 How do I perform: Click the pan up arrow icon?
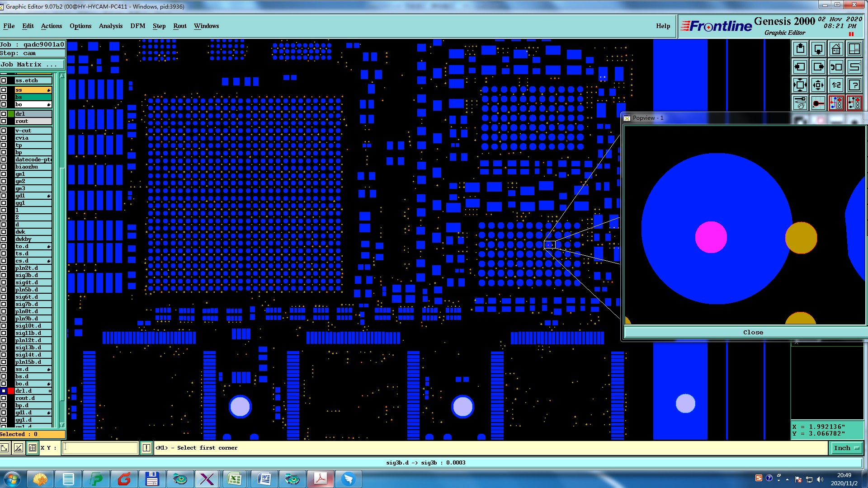click(x=800, y=49)
